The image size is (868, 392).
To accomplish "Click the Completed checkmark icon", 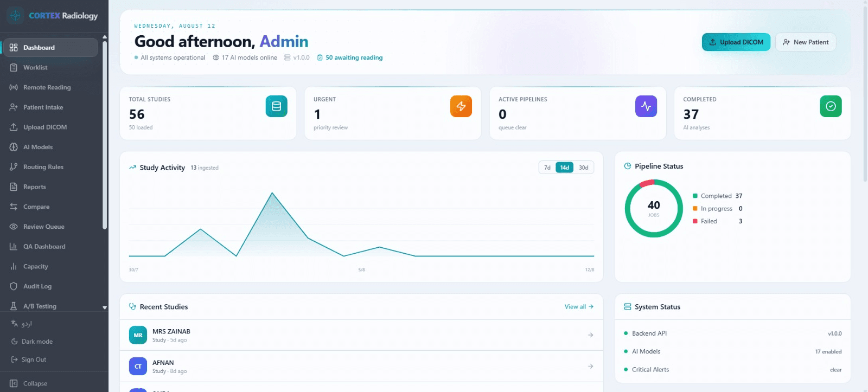I will point(831,106).
